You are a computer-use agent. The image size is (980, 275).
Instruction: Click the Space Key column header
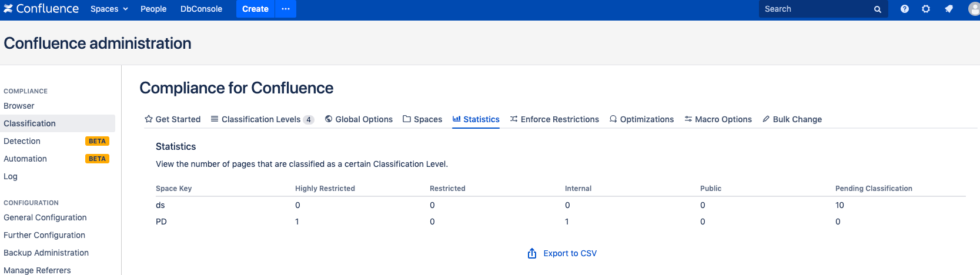pos(174,189)
